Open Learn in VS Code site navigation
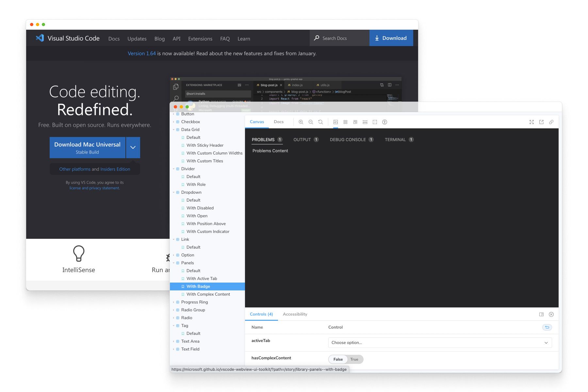This screenshot has width=588, height=392. [244, 39]
